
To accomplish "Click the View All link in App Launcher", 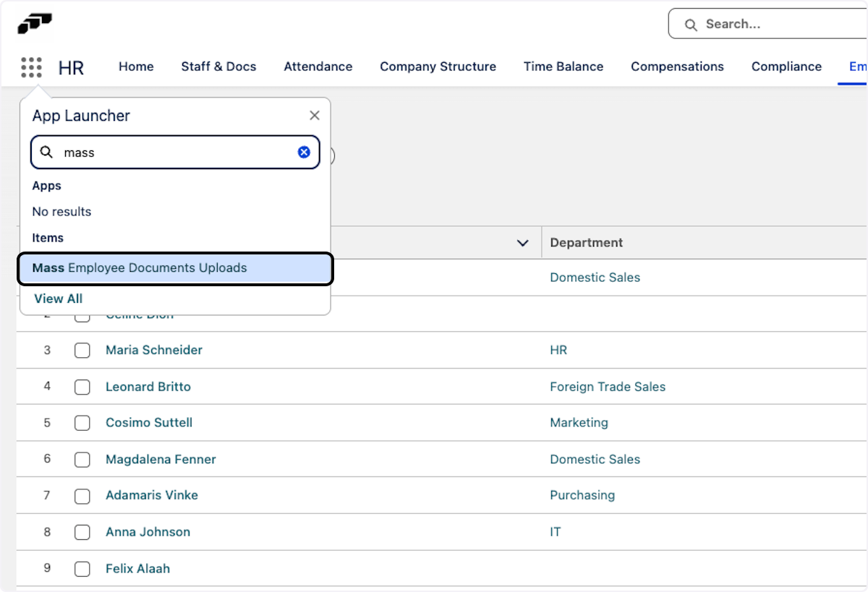I will point(58,299).
